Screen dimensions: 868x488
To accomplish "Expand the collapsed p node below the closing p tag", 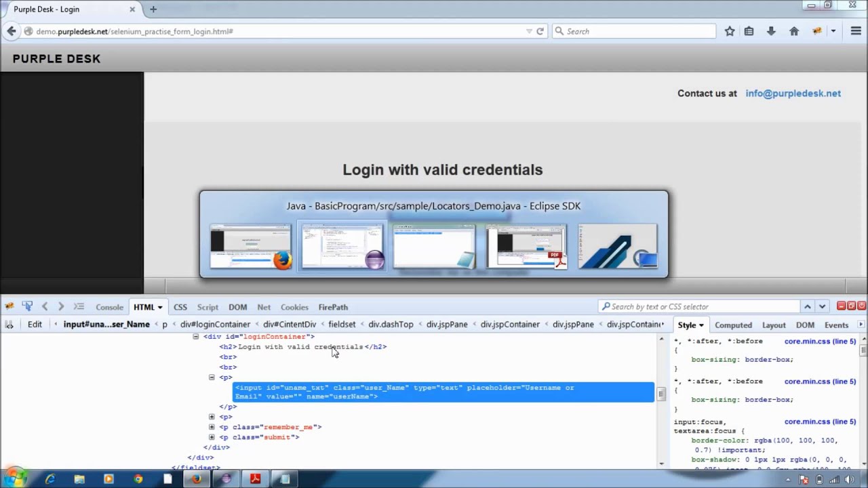I will (x=212, y=418).
